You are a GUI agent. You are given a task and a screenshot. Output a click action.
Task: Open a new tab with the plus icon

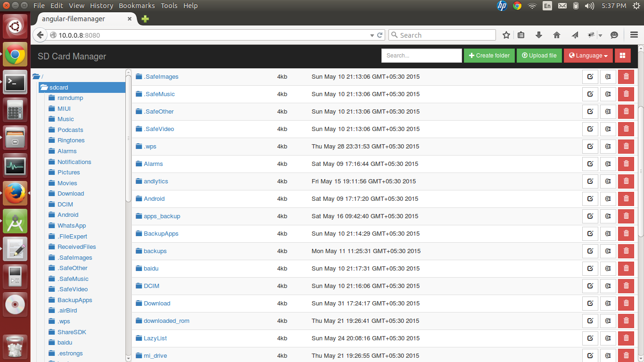coord(145,19)
